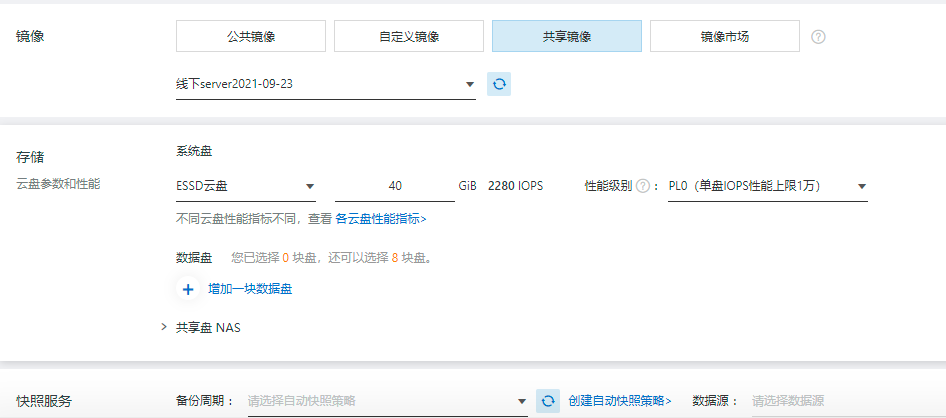
Task: Click the system disk size field showing 40
Action: (x=395, y=186)
